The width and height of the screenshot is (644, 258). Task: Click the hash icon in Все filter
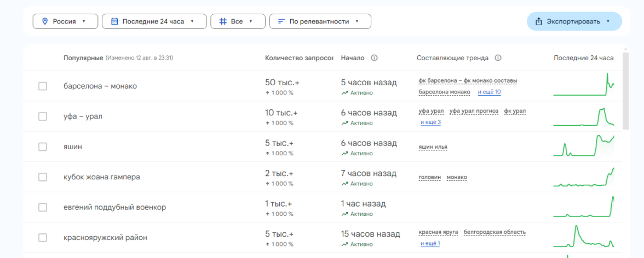point(223,21)
